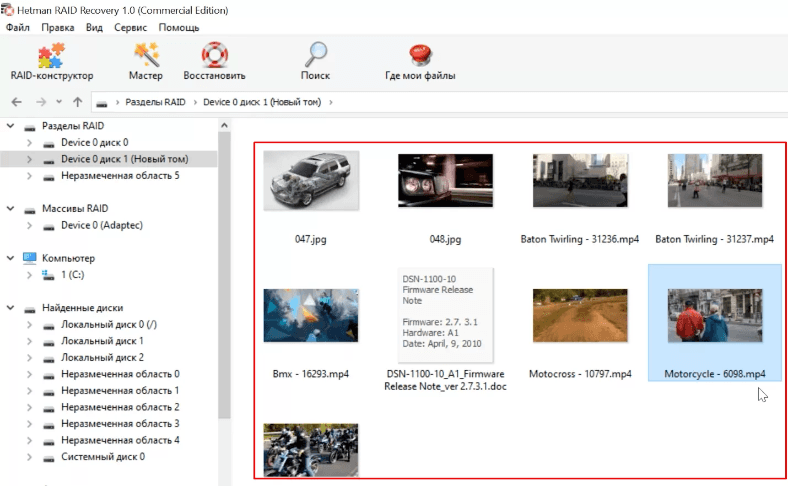Expand the 1 (C:) drive node

pyautogui.click(x=28, y=274)
